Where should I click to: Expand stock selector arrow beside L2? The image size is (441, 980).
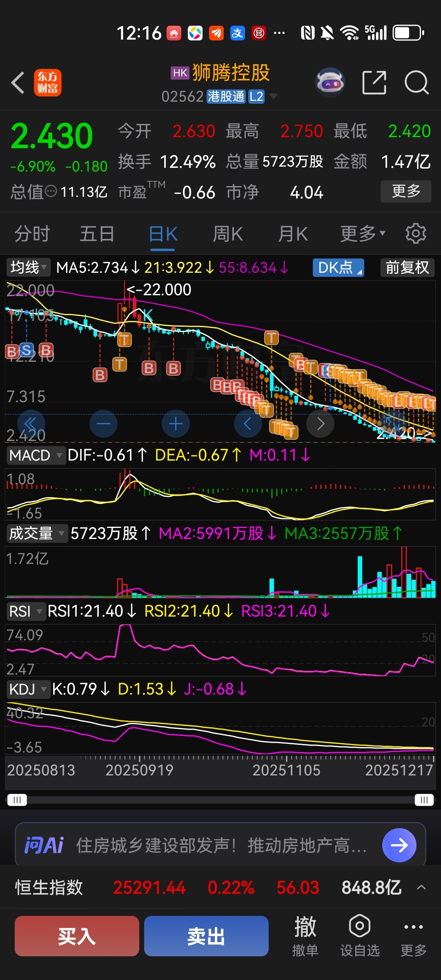coord(274,96)
